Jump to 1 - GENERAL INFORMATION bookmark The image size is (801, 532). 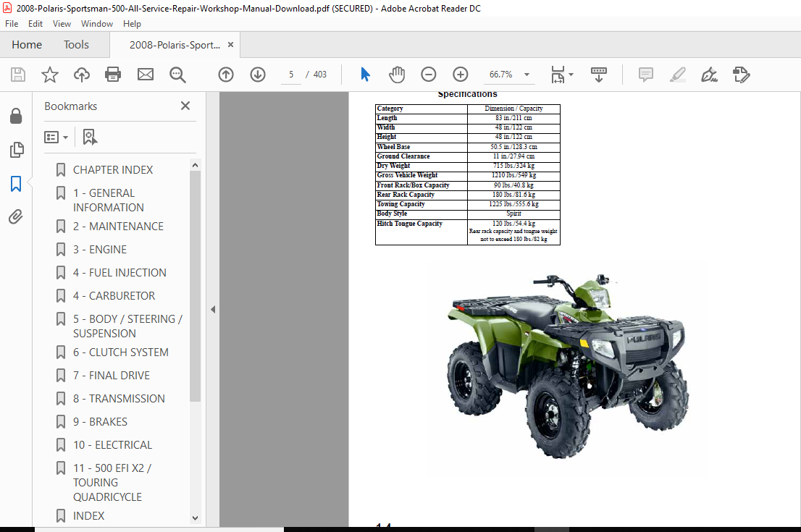(109, 200)
